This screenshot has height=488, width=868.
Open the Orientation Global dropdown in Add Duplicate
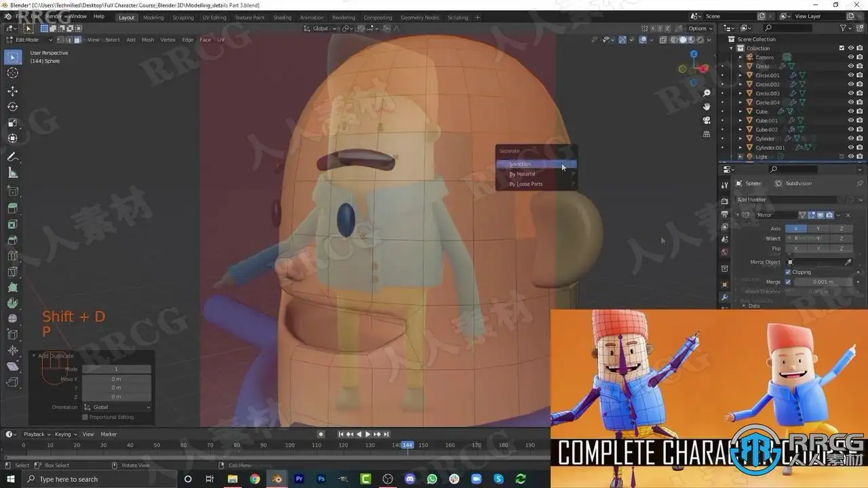point(117,407)
